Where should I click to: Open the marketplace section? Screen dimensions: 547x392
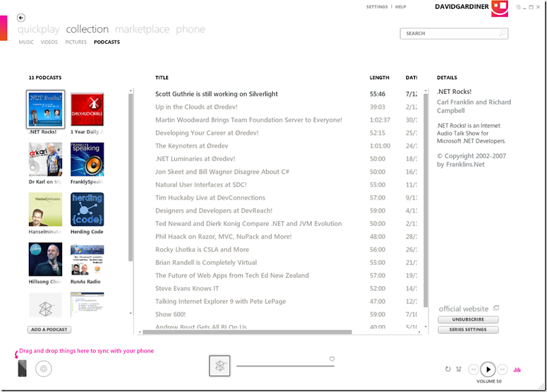(142, 29)
